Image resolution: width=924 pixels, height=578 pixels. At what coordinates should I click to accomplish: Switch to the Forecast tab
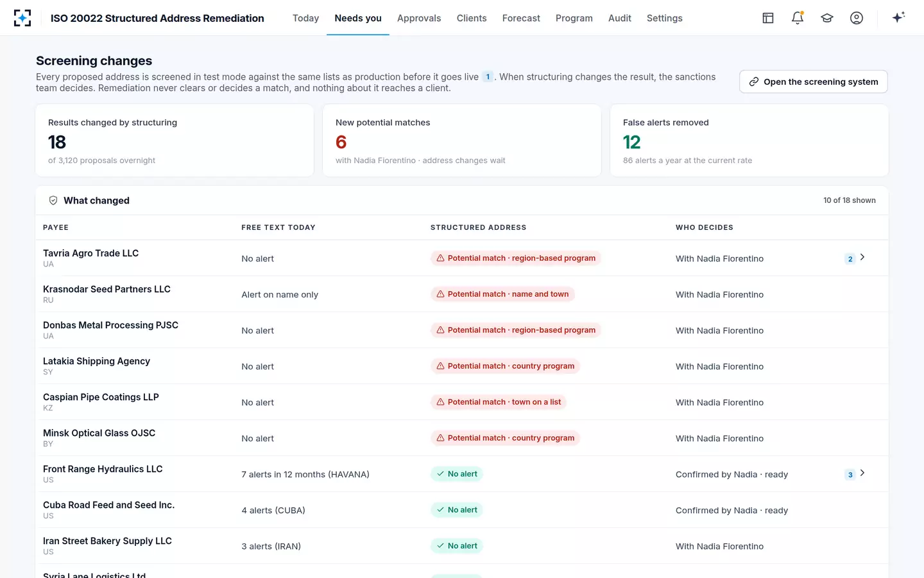pyautogui.click(x=521, y=18)
